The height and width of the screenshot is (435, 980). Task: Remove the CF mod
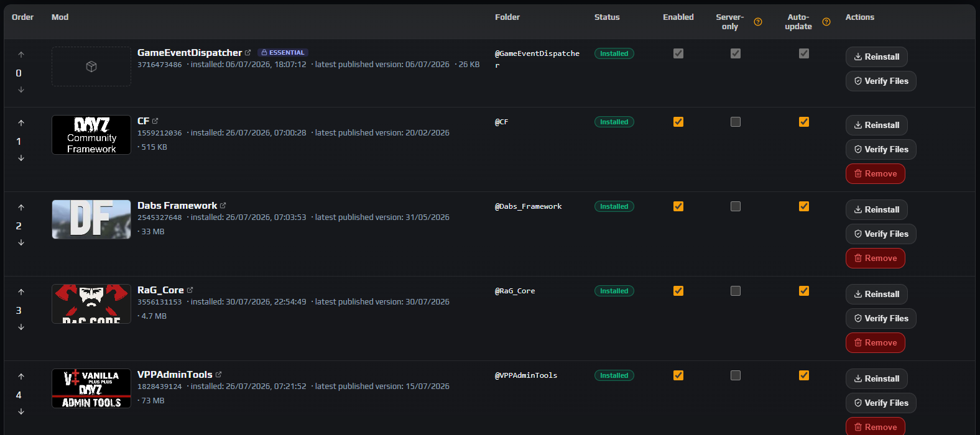(x=876, y=173)
